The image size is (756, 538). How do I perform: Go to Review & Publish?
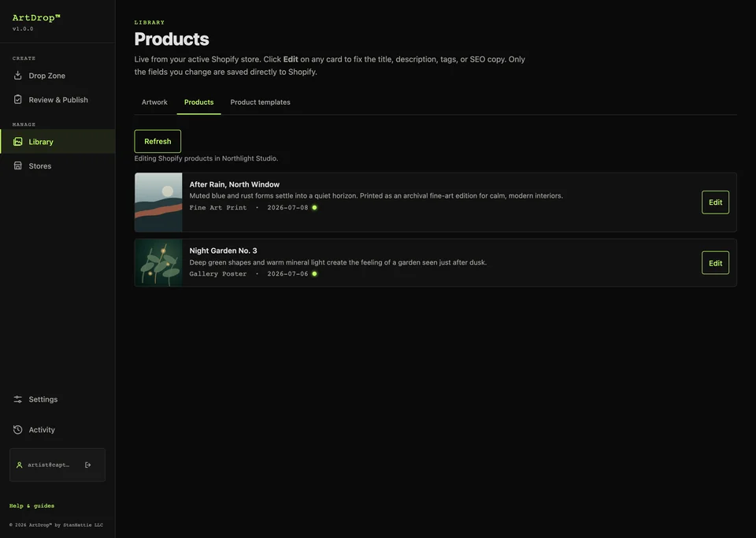pos(57,99)
